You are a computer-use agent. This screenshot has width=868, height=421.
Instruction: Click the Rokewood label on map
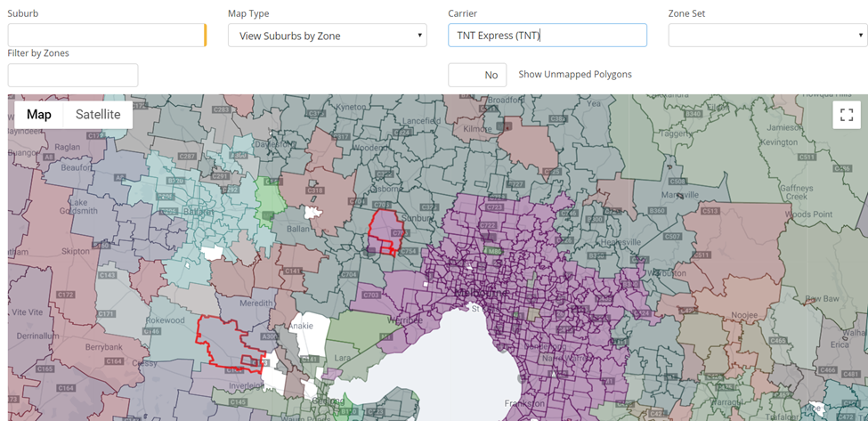(165, 320)
